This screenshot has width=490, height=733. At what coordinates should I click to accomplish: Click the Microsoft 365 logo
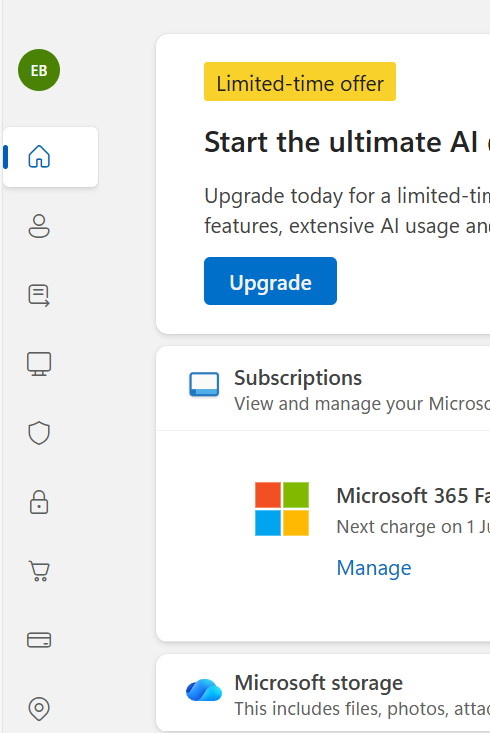click(x=282, y=509)
